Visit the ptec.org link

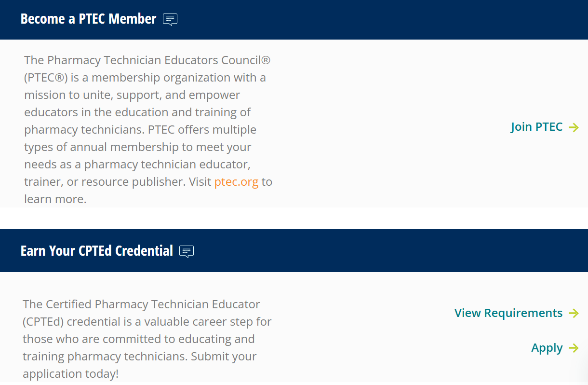(x=236, y=182)
